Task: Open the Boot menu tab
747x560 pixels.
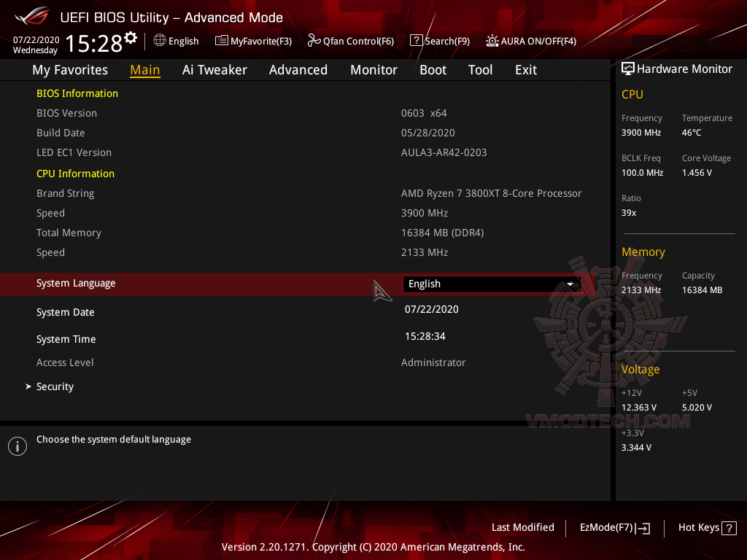Action: (433, 69)
